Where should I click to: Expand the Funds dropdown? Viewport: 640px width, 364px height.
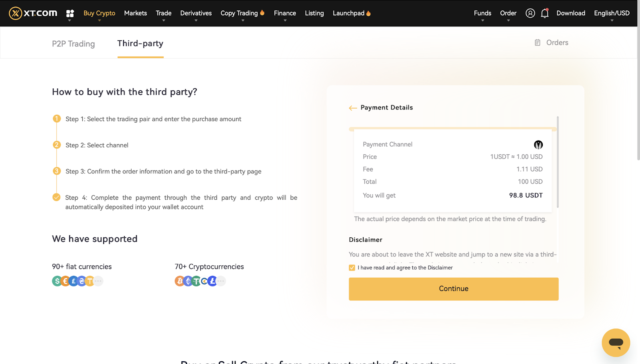pyautogui.click(x=482, y=13)
